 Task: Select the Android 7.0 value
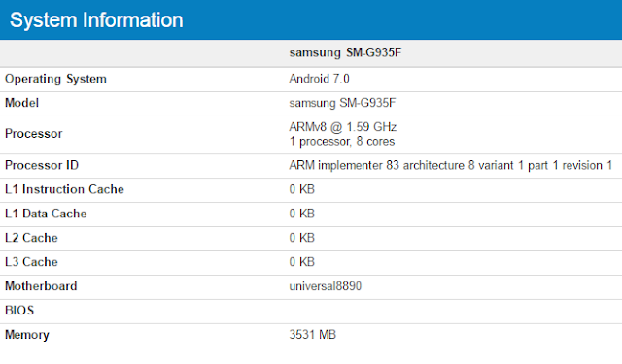(x=319, y=79)
